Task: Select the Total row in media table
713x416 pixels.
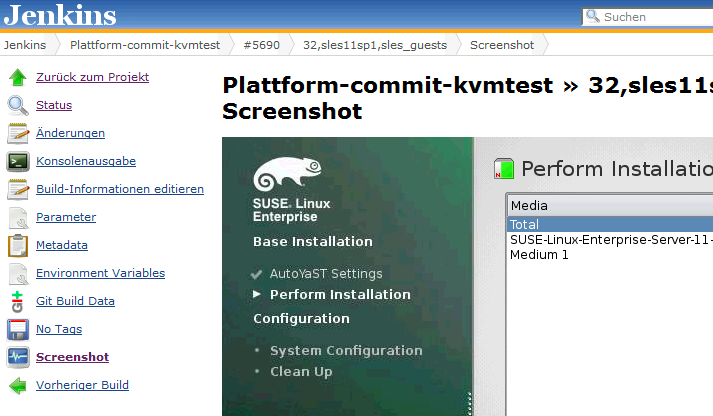Action: tap(610, 225)
